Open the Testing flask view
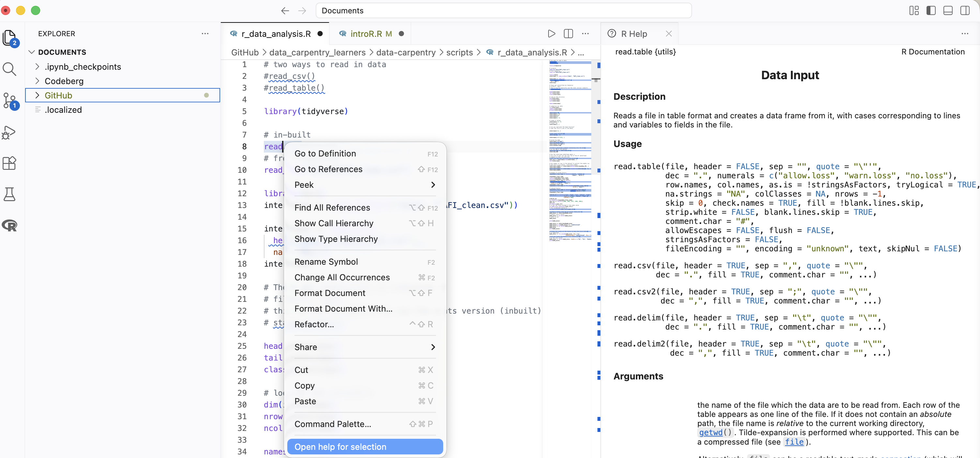 [9, 194]
